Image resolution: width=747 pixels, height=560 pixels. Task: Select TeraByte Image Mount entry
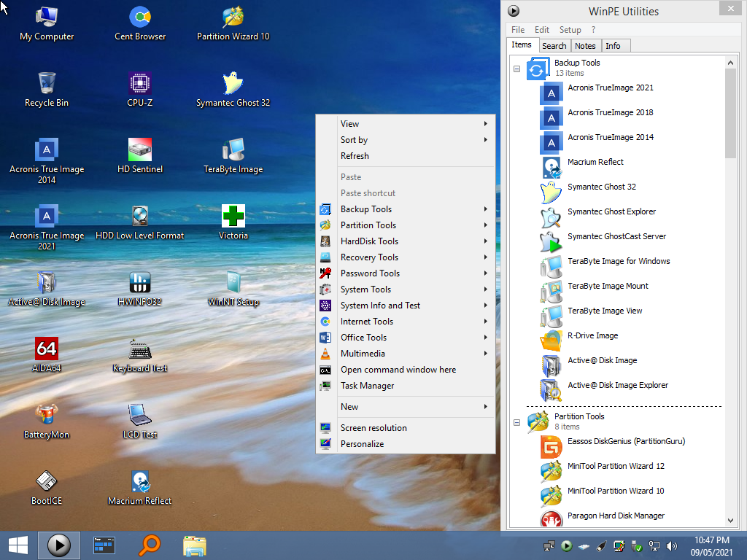point(594,290)
